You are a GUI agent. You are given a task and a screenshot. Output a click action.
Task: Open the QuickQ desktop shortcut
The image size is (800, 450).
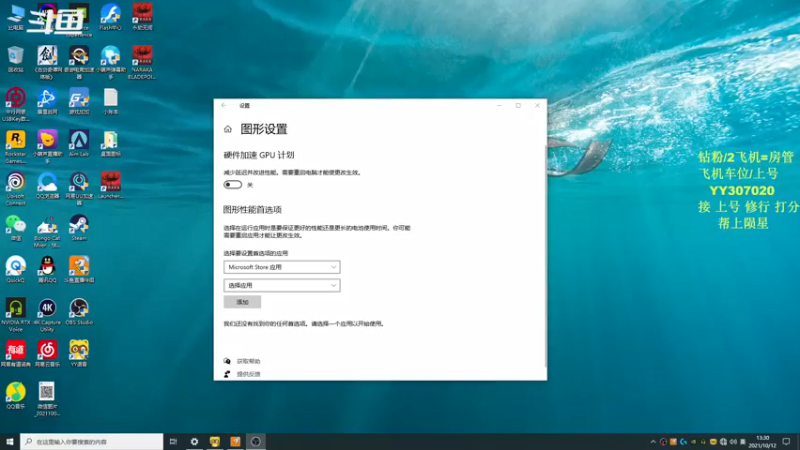(15, 269)
